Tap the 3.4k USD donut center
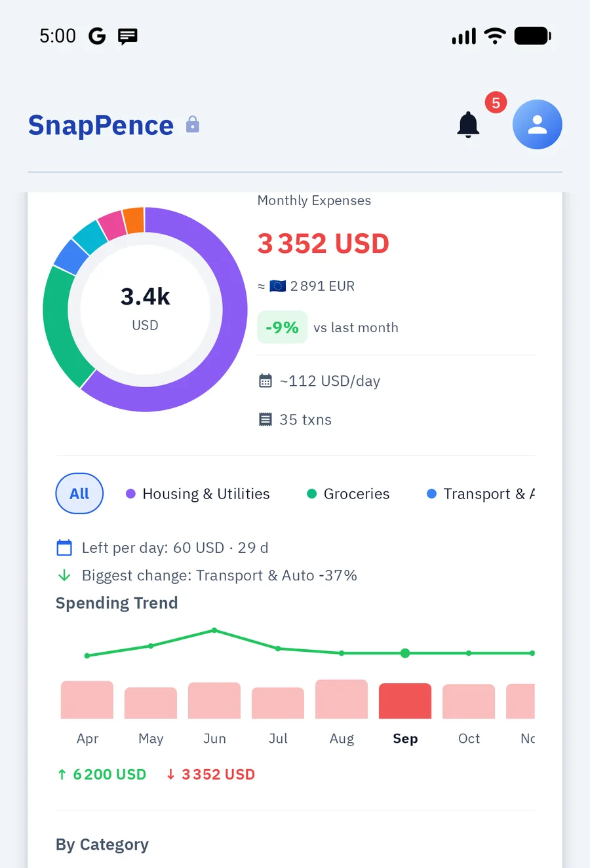The height and width of the screenshot is (868, 590). (145, 309)
